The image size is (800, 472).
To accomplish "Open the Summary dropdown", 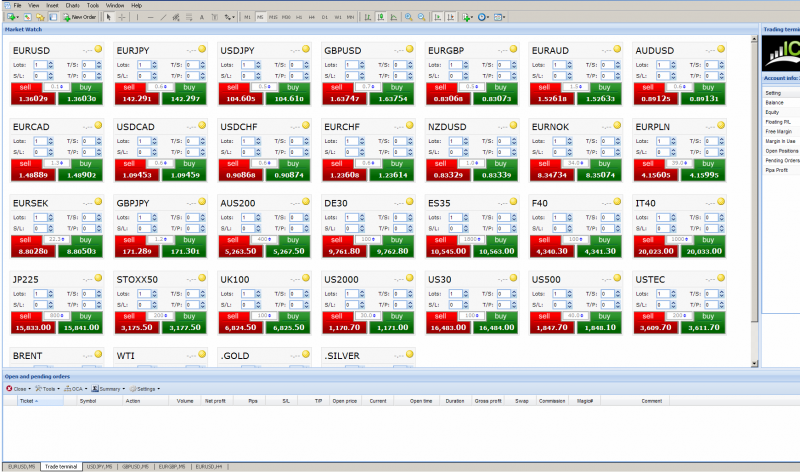I will [109, 389].
